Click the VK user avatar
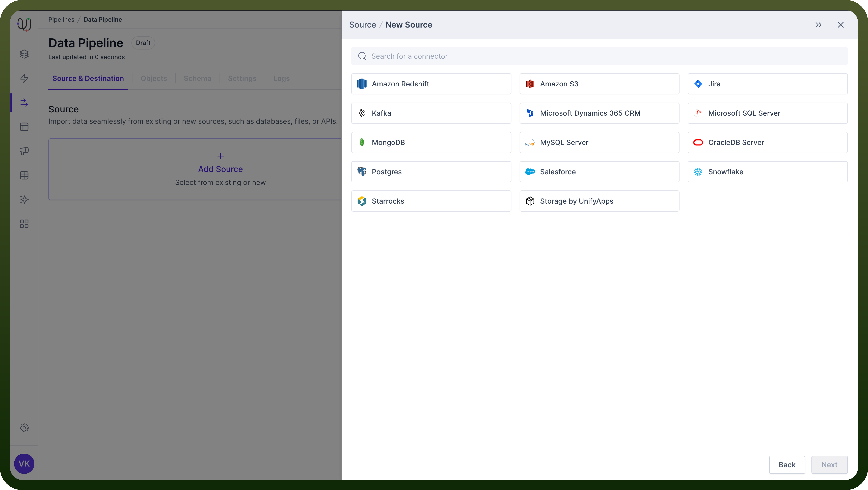868x490 pixels. [x=24, y=464]
